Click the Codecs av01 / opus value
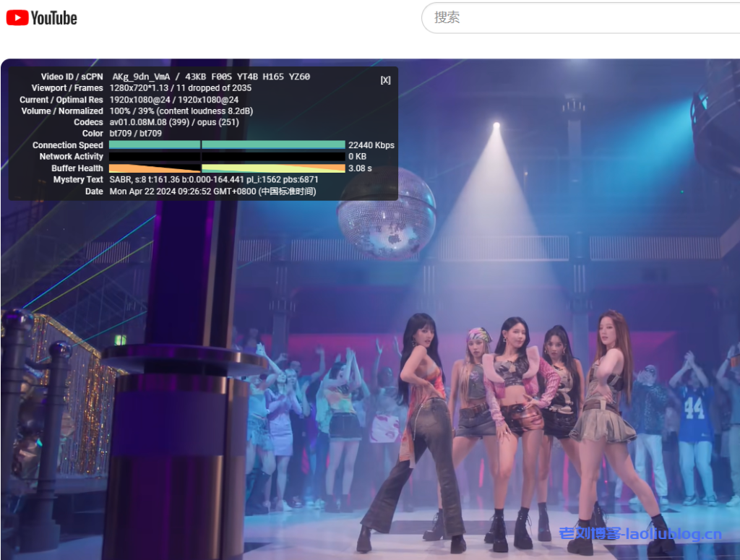740x560 pixels. (x=174, y=123)
